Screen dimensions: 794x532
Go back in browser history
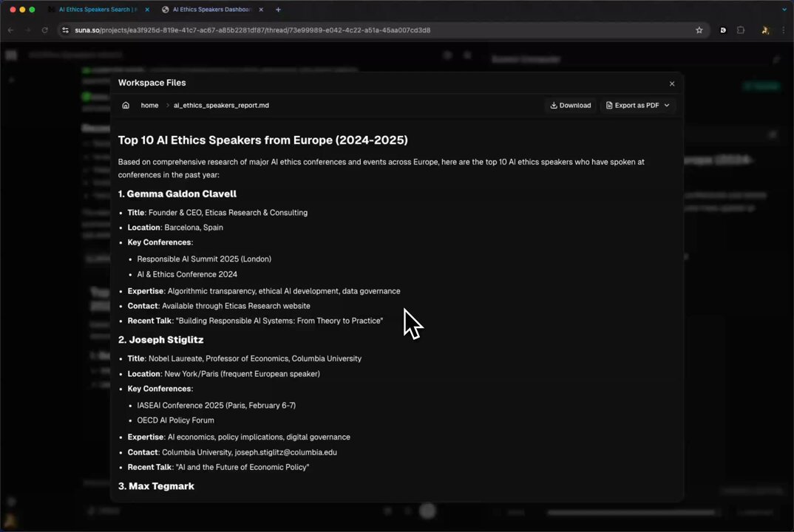pos(10,30)
